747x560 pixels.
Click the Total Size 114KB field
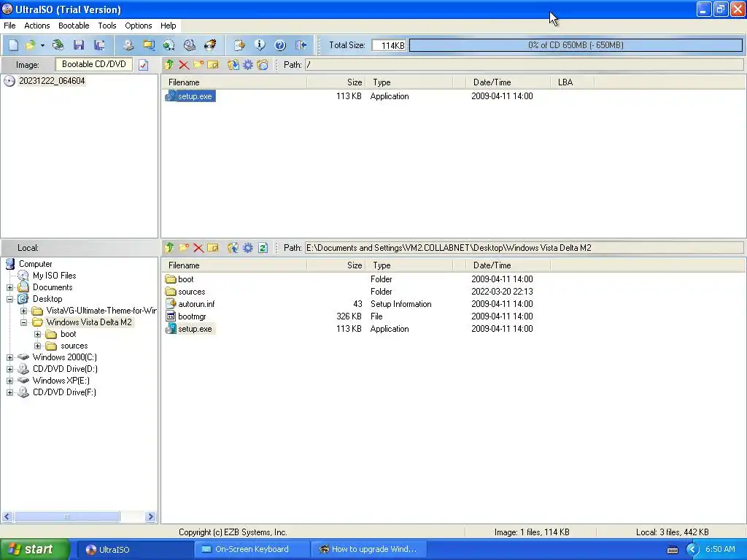coord(390,45)
